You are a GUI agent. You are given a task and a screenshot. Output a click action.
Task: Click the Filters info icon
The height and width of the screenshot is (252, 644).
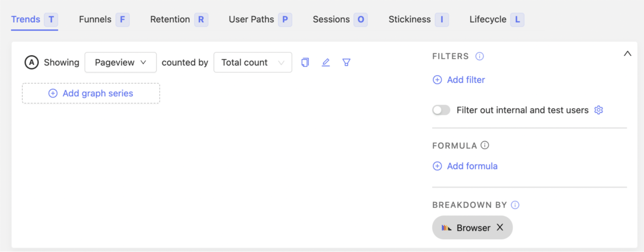[479, 56]
